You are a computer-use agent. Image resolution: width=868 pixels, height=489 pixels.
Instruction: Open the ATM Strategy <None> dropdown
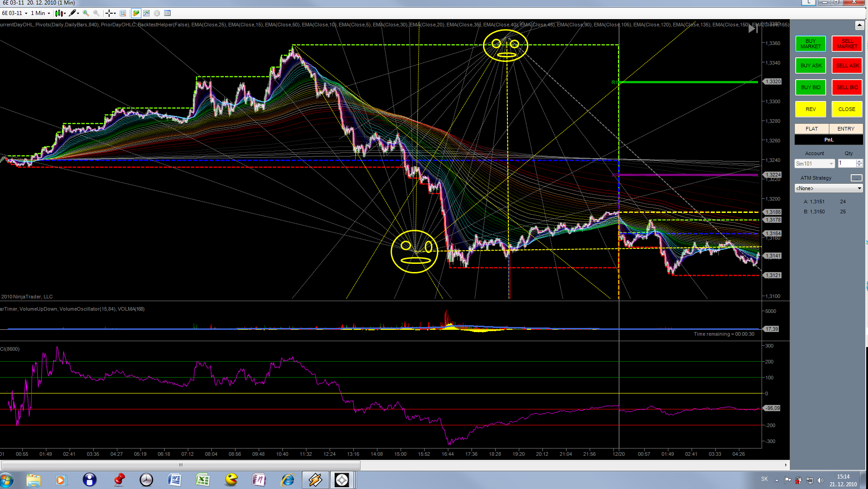[x=828, y=188]
